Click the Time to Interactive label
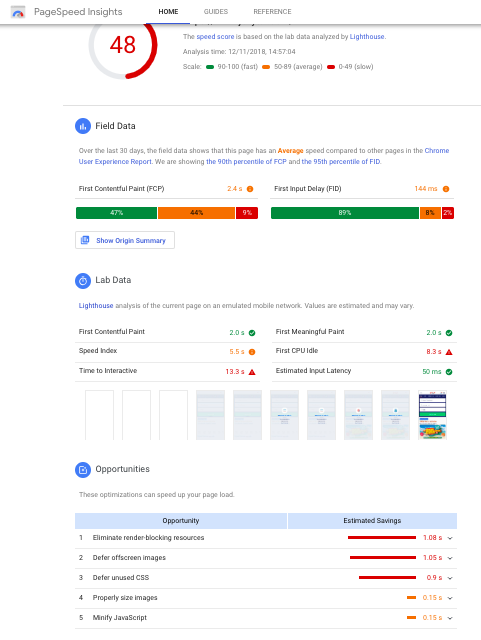481x640 pixels. click(108, 371)
